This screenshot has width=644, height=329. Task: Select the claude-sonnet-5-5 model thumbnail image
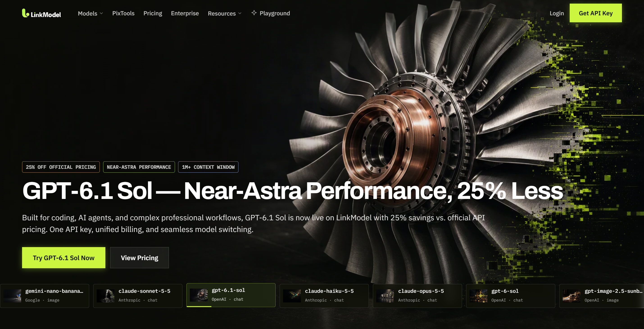pyautogui.click(x=106, y=296)
